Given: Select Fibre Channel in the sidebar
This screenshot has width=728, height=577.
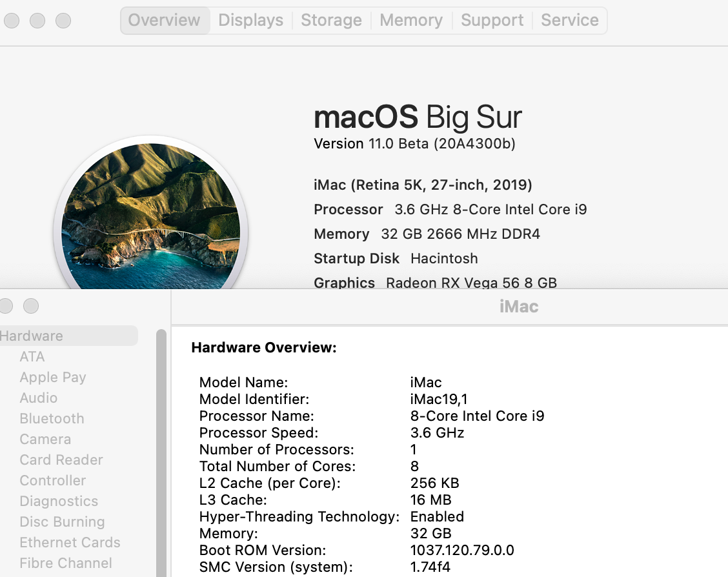Looking at the screenshot, I should [x=66, y=563].
